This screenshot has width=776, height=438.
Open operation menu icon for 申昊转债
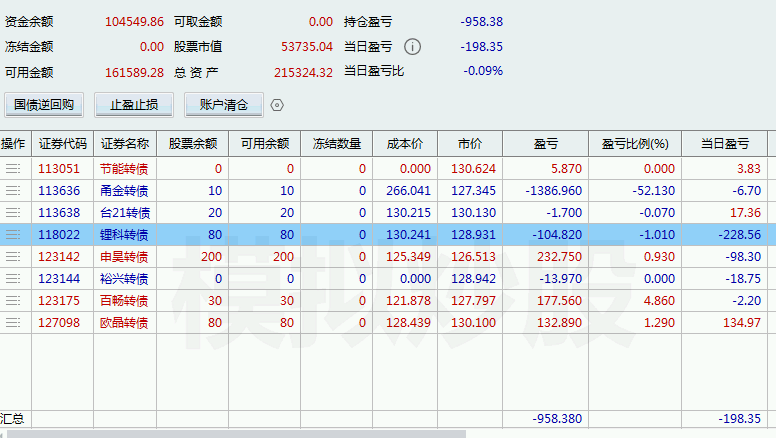(13, 256)
